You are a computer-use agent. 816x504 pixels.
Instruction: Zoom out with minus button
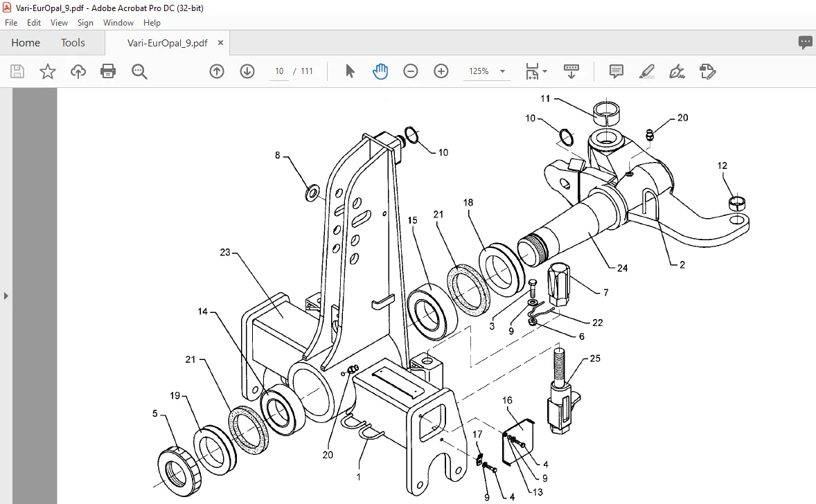pos(411,71)
